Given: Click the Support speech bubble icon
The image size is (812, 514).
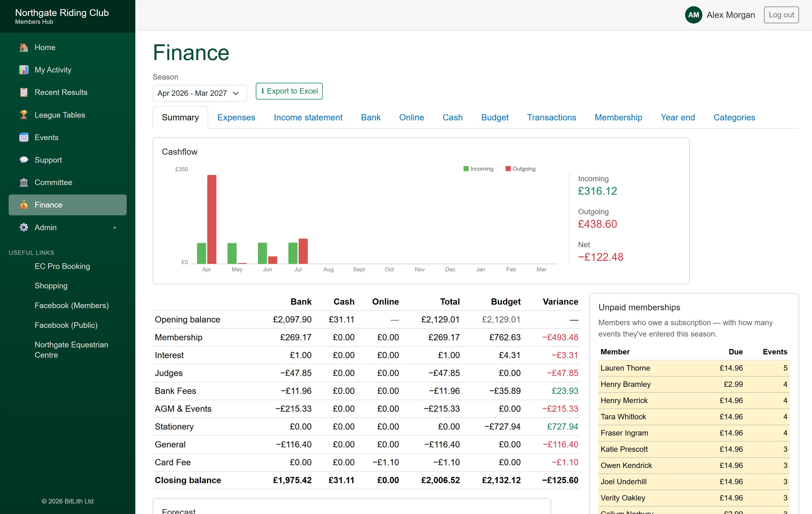Looking at the screenshot, I should [24, 160].
